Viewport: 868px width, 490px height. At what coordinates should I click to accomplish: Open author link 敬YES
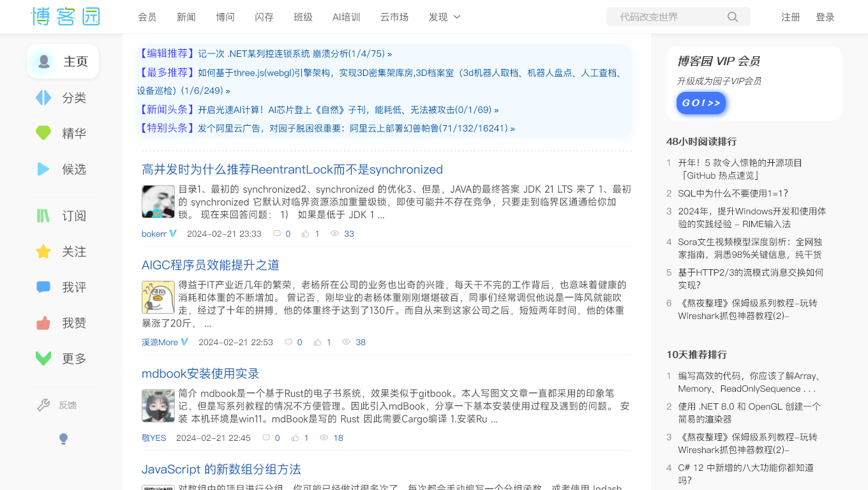pyautogui.click(x=154, y=438)
